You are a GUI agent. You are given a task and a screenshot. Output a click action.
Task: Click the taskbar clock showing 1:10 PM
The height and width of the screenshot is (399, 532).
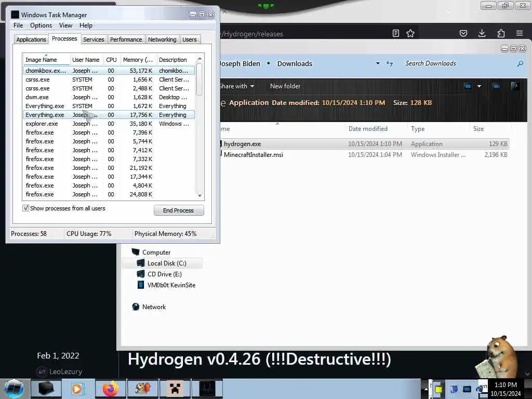(506, 389)
